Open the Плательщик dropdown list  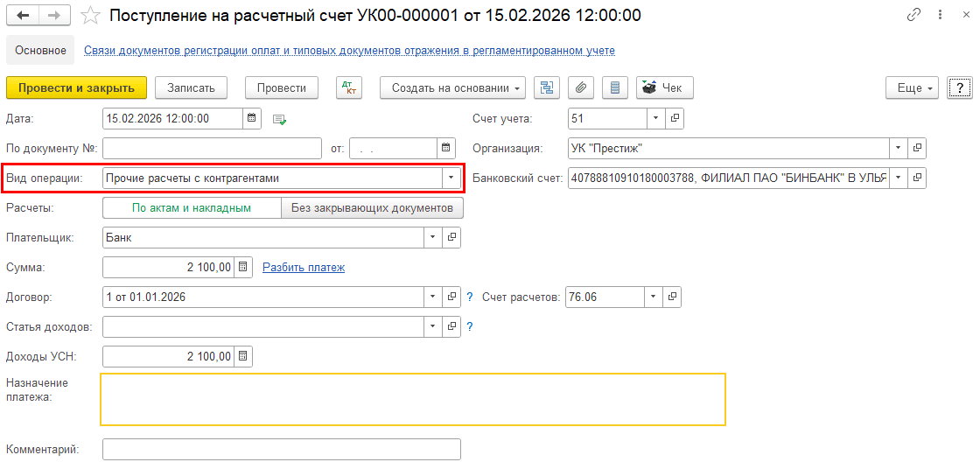[x=434, y=237]
